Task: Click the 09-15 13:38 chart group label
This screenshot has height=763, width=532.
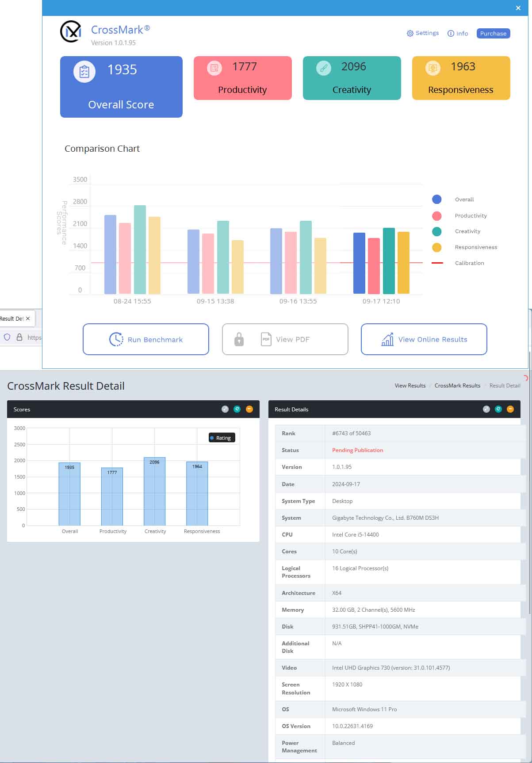Action: [x=215, y=301]
